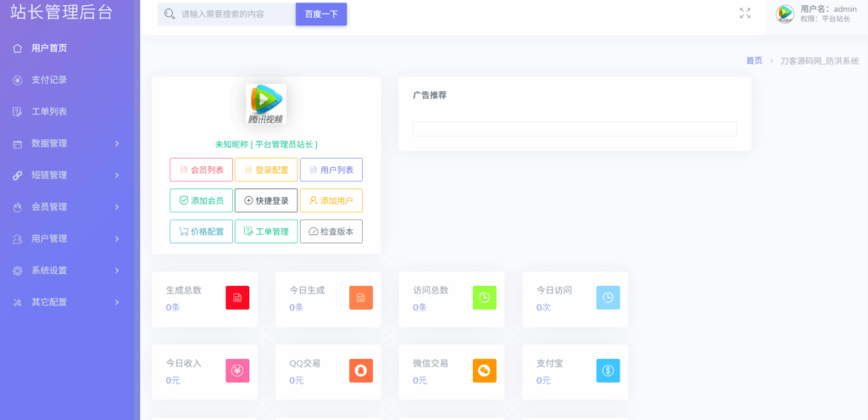Click the home icon beside 用户首页
This screenshot has height=420, width=868.
pos(17,48)
